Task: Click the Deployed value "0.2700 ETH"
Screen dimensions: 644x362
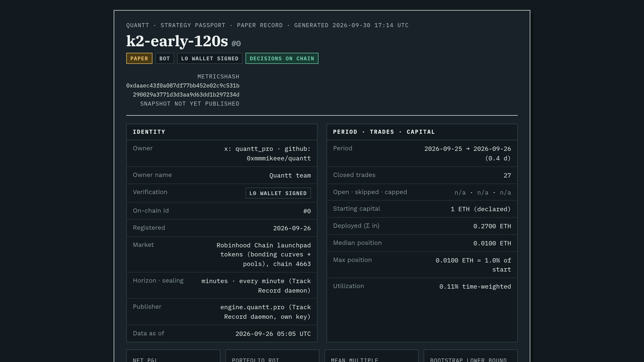Action: tap(492, 226)
